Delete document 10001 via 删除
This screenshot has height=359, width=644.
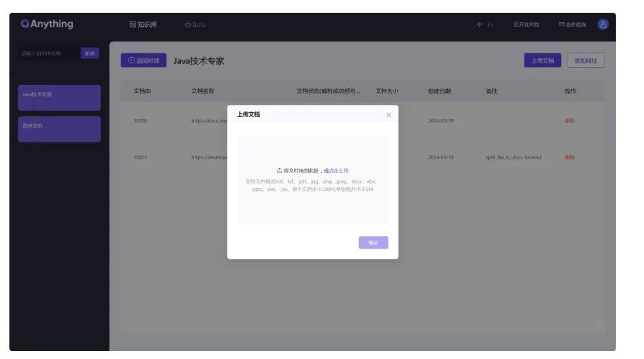point(569,157)
